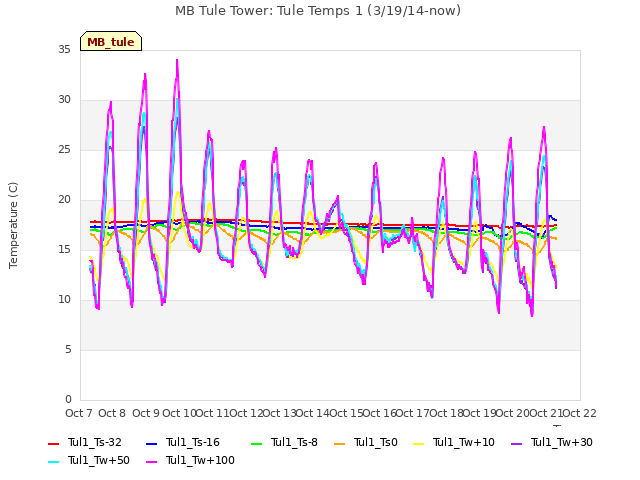This screenshot has width=640, height=480.
Task: Select the Tul1_Ts0 legend label
Action: (376, 442)
